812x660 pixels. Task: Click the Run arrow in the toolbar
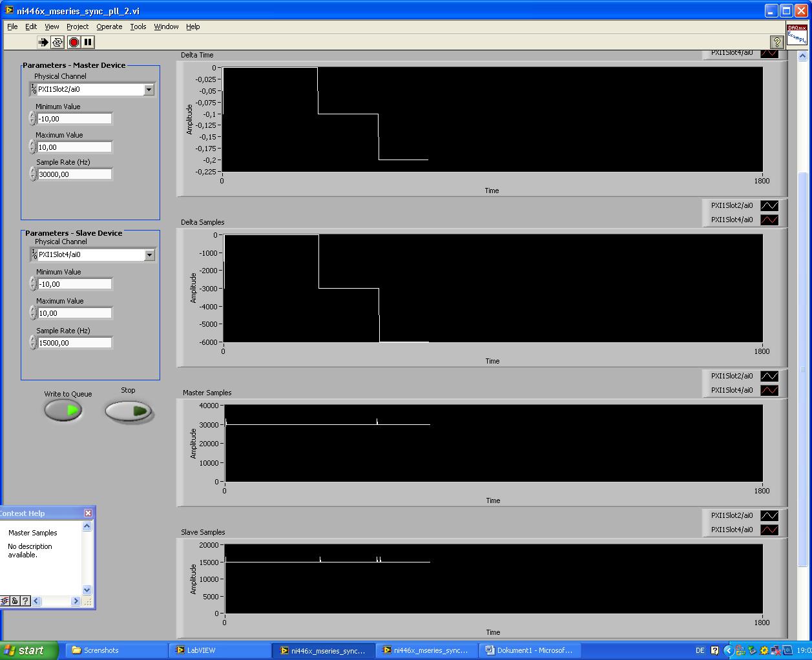point(43,42)
